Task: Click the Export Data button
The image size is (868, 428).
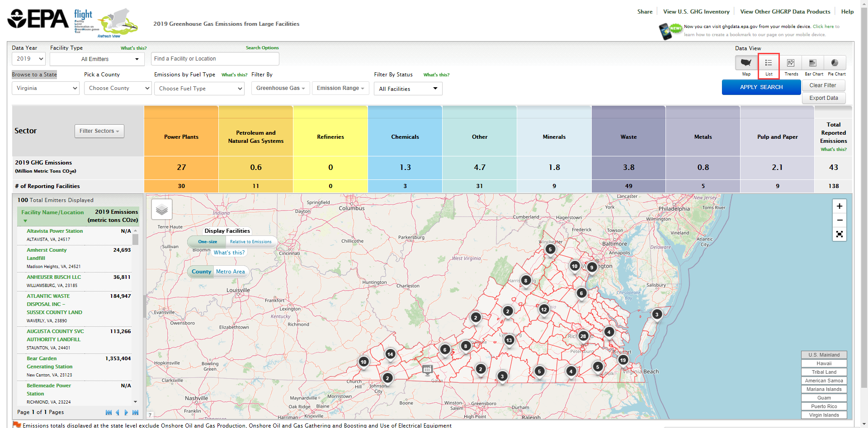Action: click(824, 98)
